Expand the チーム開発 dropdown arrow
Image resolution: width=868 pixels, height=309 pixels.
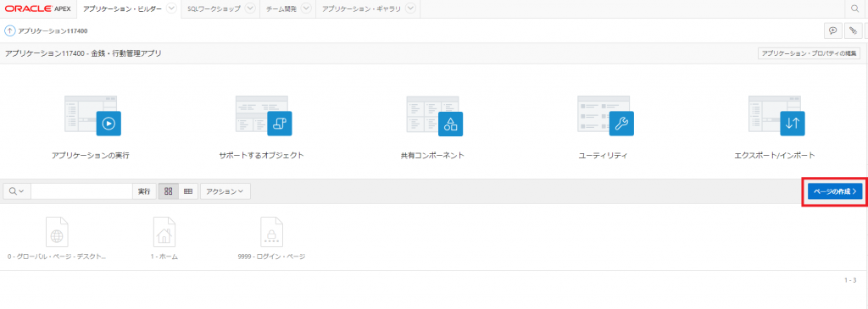(306, 8)
